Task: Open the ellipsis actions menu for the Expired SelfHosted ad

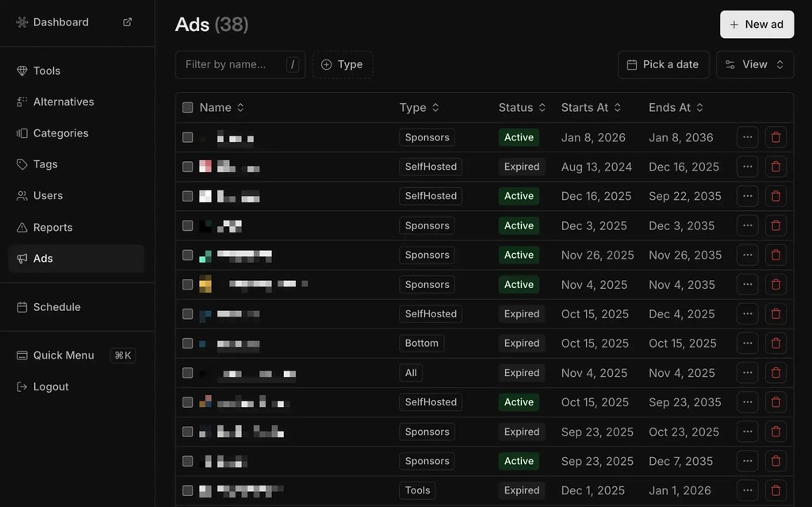Action: click(747, 167)
